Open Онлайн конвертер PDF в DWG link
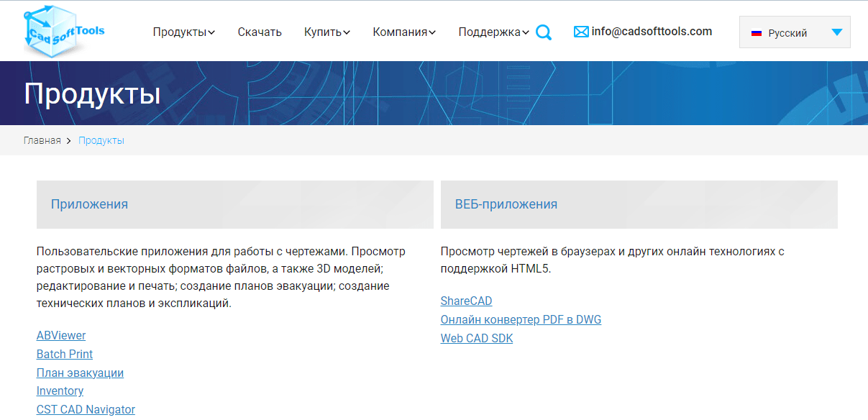 click(521, 319)
